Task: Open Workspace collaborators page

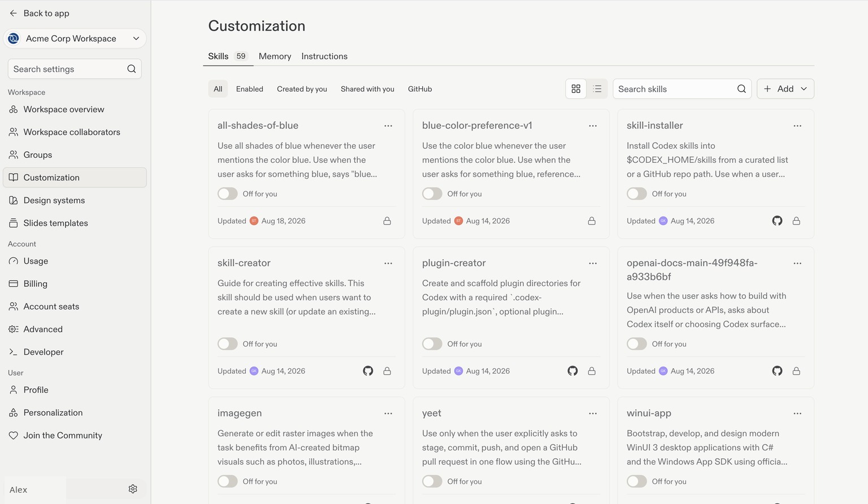Action: [x=75, y=132]
